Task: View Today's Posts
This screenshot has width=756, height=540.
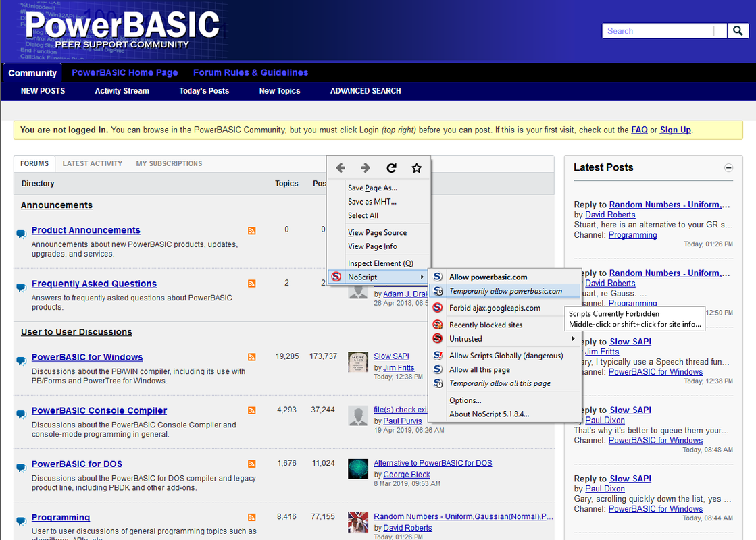Action: point(204,91)
